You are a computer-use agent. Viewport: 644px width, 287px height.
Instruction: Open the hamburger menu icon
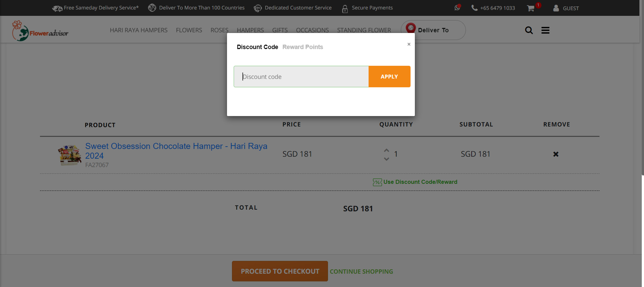click(x=545, y=30)
